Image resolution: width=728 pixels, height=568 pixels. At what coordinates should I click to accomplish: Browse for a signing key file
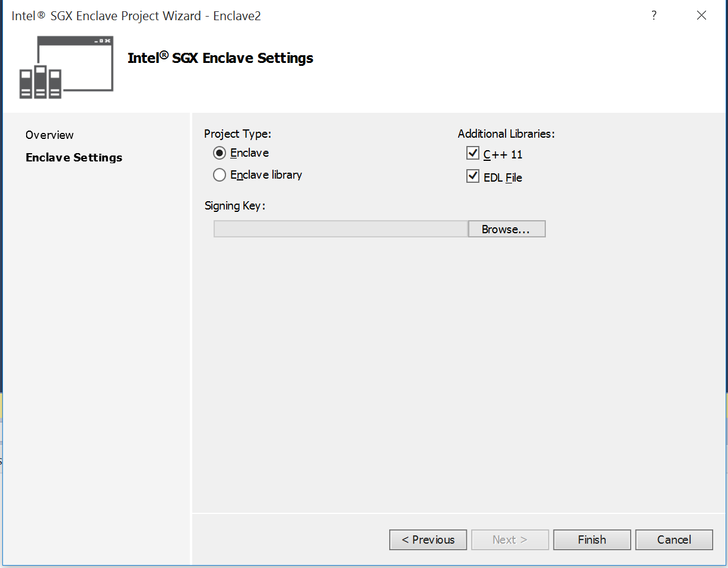pos(506,229)
